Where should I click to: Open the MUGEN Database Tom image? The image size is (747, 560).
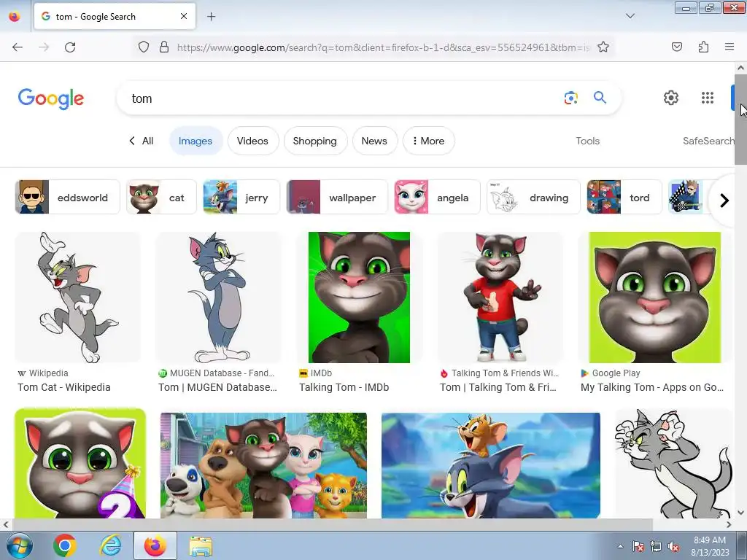[219, 297]
